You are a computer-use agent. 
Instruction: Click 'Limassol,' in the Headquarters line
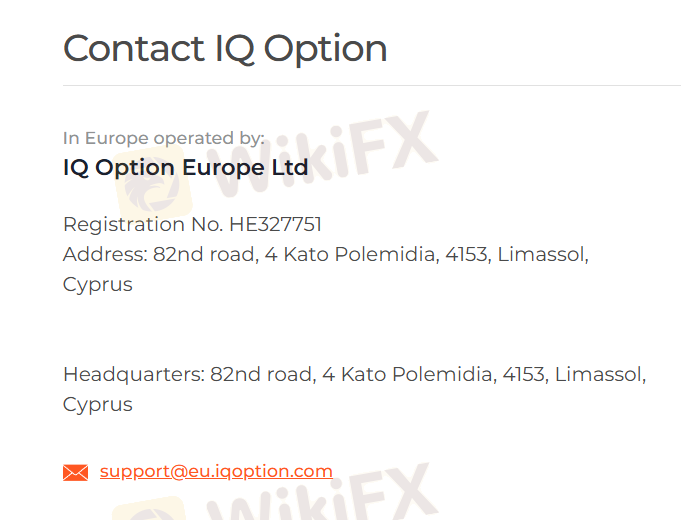point(601,374)
